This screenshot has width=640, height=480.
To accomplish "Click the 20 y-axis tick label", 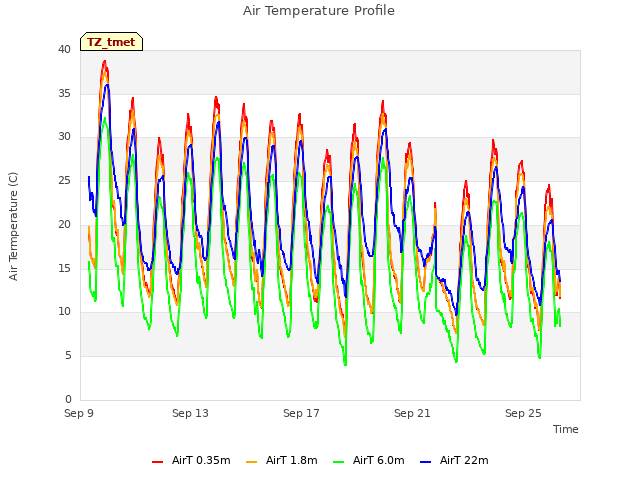I will (x=64, y=224).
